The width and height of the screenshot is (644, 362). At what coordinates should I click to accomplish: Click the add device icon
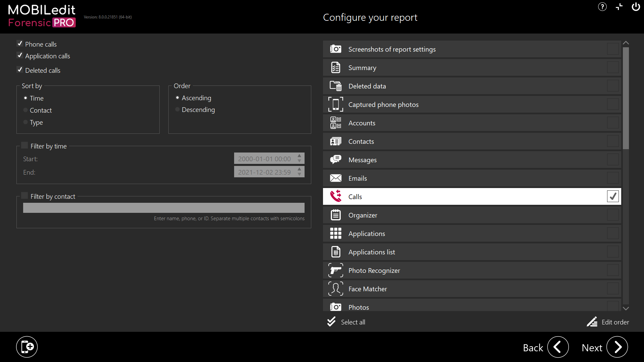(x=27, y=347)
